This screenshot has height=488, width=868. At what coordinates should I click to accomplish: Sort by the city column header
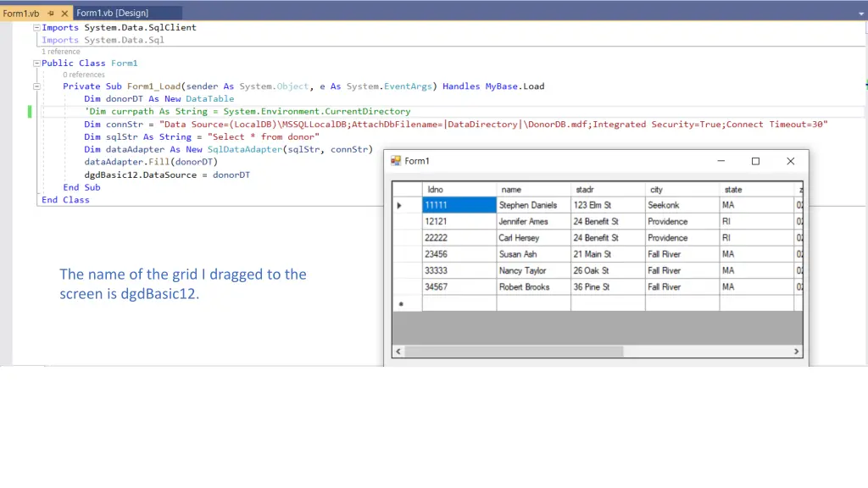tap(682, 189)
